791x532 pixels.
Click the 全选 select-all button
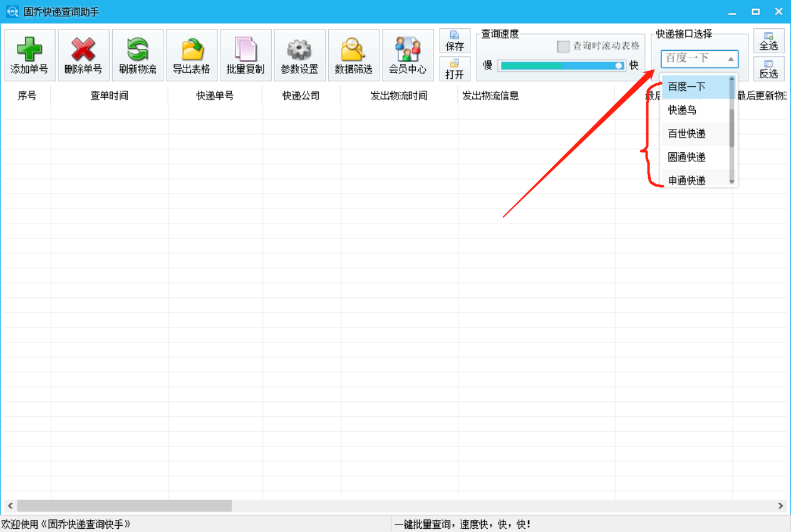[x=768, y=41]
